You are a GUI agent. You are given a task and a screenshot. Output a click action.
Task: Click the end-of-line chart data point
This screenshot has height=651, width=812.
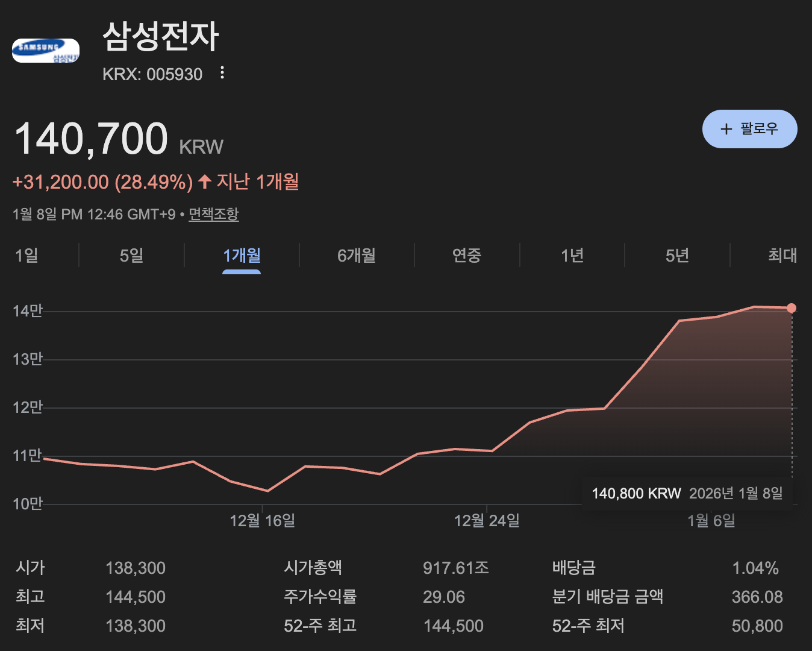pyautogui.click(x=792, y=308)
